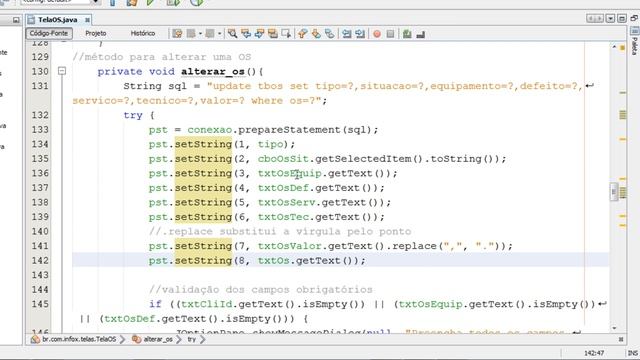The image size is (640, 360).
Task: Click line number 130 in the gutter
Action: point(40,71)
